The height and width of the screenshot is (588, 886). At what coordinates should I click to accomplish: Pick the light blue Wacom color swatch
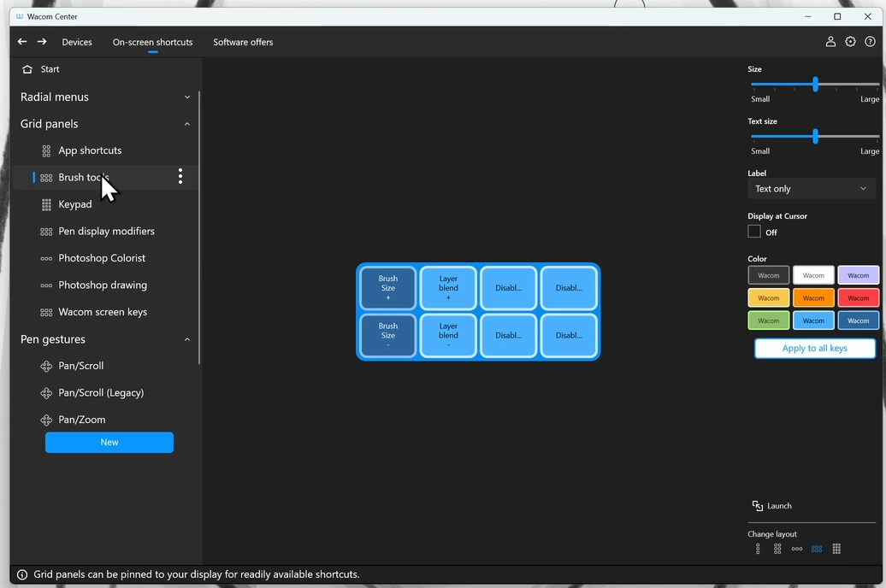(x=813, y=320)
